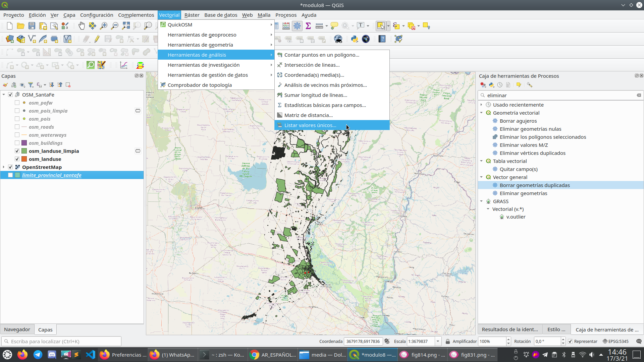Open the select features tool dropdown arrow
644x362 pixels.
[388, 26]
